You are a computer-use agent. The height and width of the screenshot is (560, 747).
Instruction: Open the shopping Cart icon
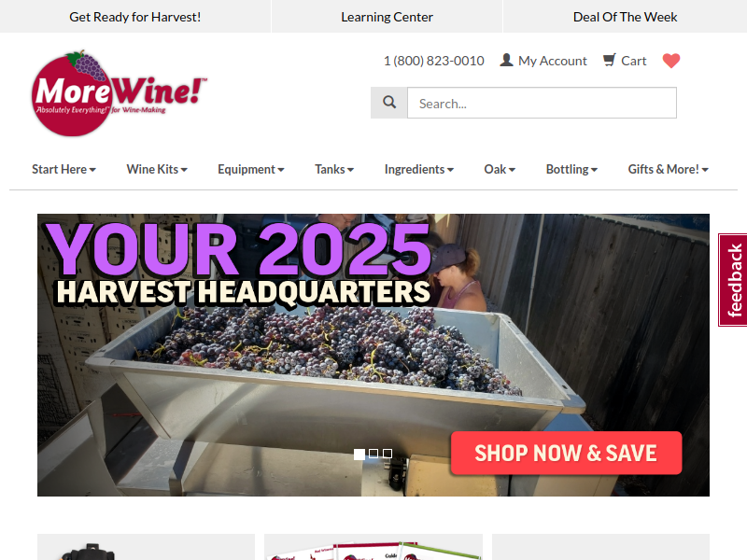pos(610,60)
